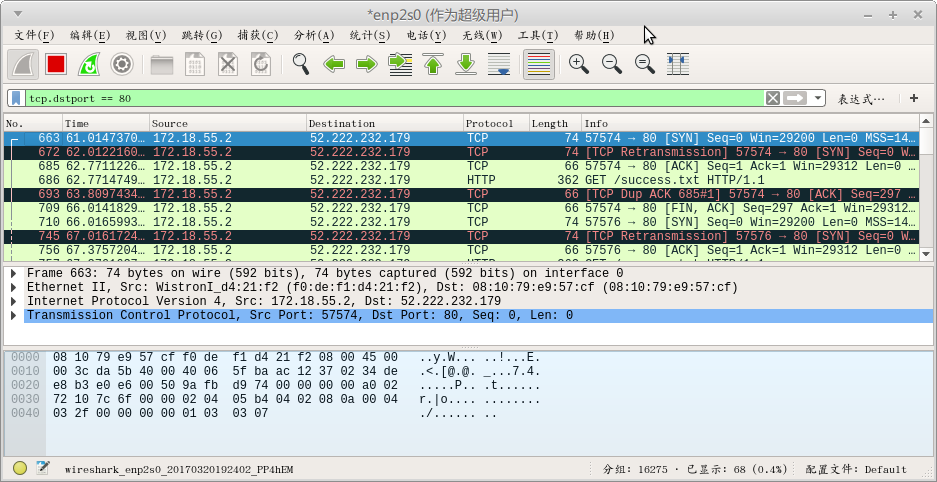The width and height of the screenshot is (937, 482).
Task: Sort by the Source column header
Action: pos(228,124)
